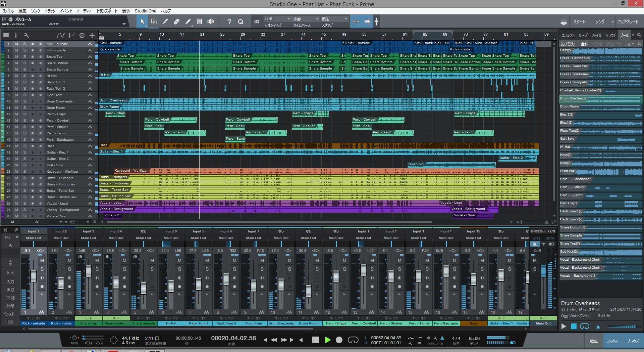Click bar 41 on the timeline ruler
Image resolution: width=644 pixels, height=352 pixels.
pyautogui.click(x=303, y=34)
